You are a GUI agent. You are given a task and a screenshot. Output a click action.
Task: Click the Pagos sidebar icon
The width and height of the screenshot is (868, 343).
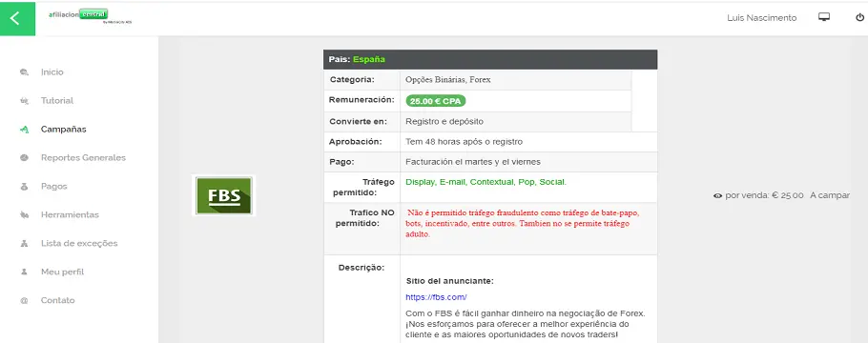click(24, 187)
